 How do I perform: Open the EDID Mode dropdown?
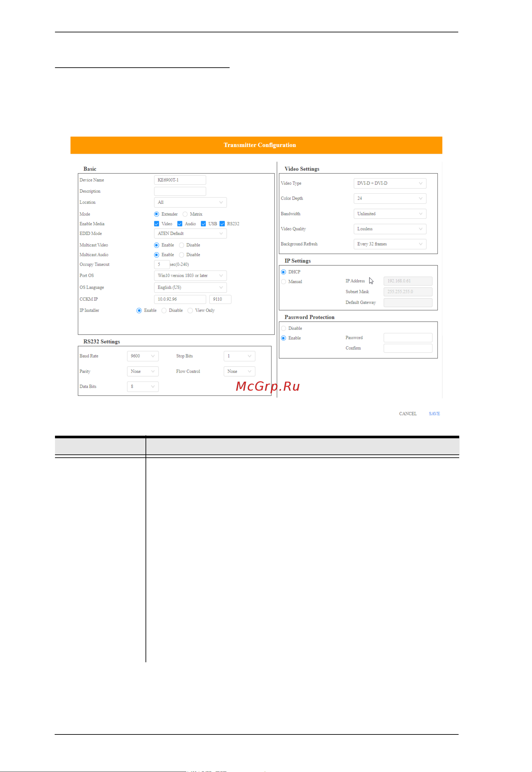190,233
